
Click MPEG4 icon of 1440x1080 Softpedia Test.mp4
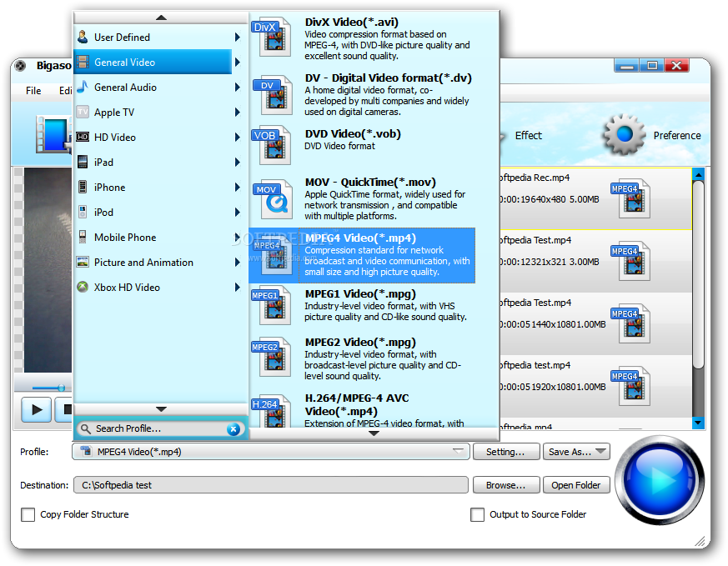tap(631, 323)
